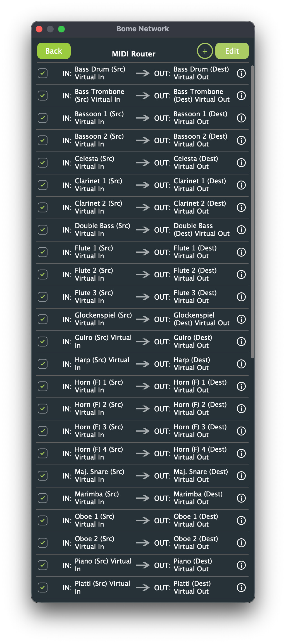Open info for Bass Drum route
The image size is (286, 644).
click(241, 73)
